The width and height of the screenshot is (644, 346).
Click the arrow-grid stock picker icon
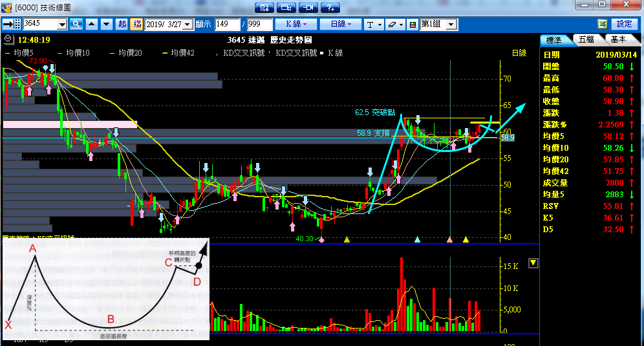pos(12,24)
